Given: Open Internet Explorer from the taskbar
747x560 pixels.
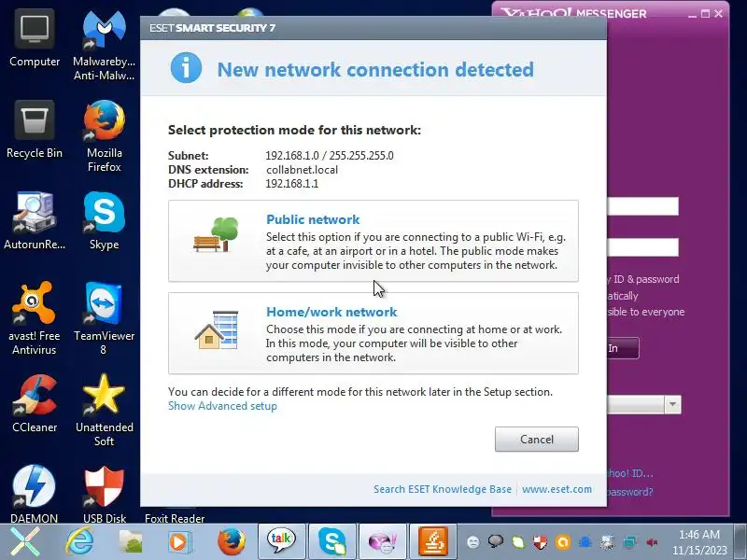Looking at the screenshot, I should (x=79, y=542).
